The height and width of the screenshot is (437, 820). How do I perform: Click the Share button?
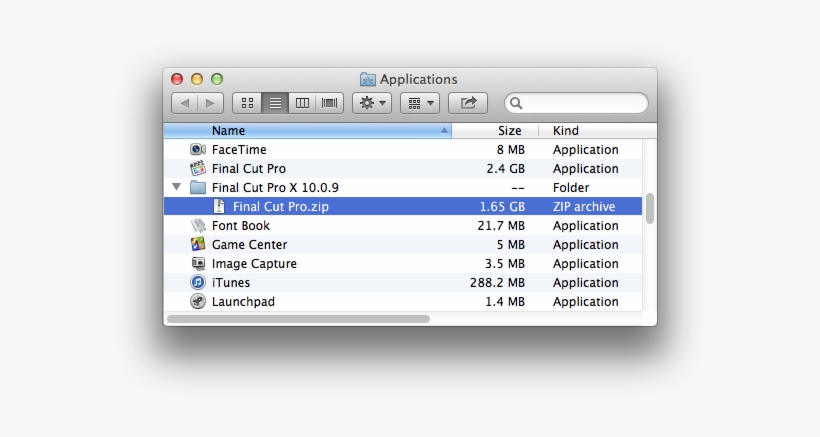[468, 103]
